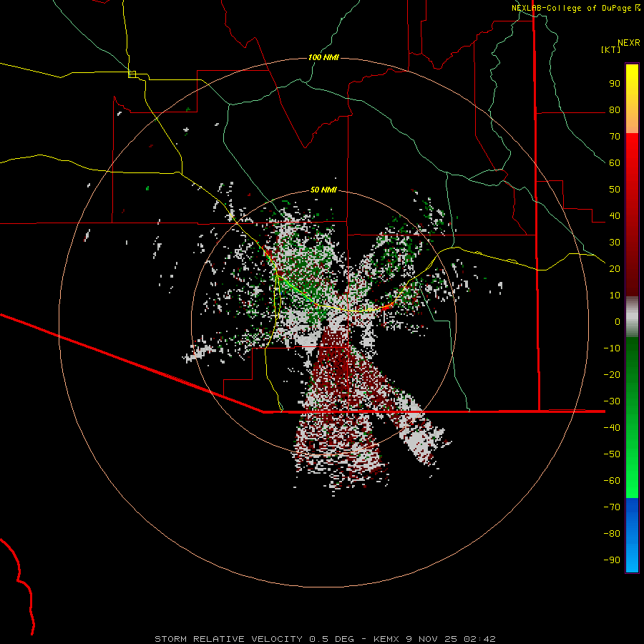Click the -50 value on the velocity scale
The image size is (644, 644).
(612, 454)
